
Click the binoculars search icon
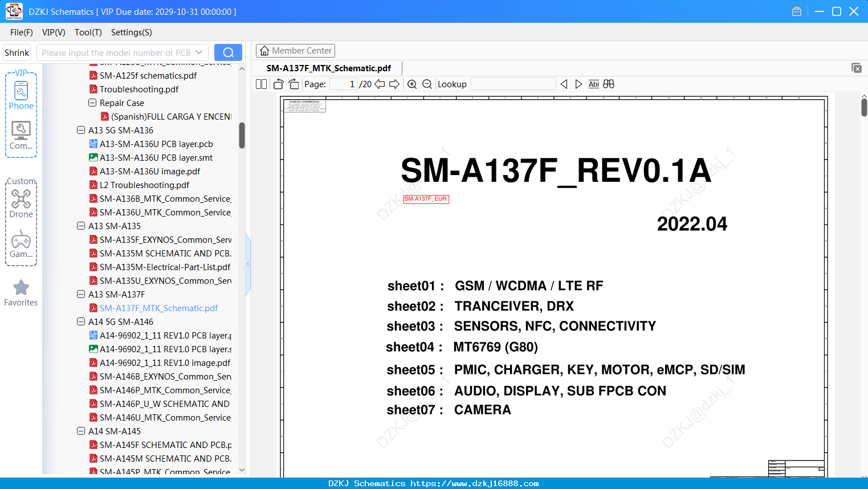click(x=609, y=84)
